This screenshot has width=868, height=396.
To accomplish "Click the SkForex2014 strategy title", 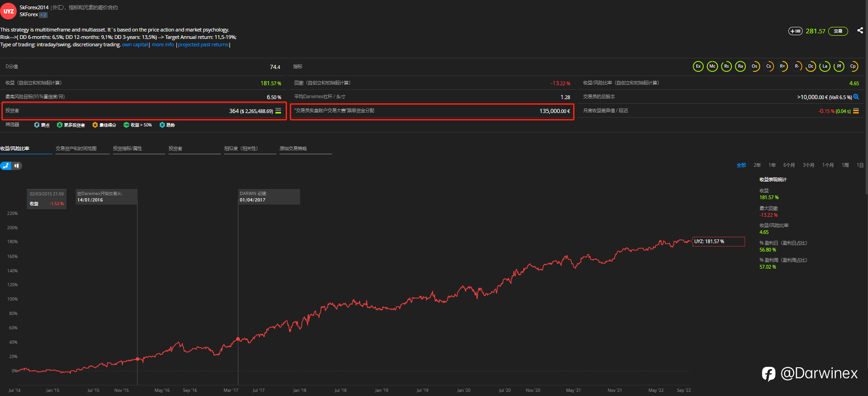I will pyautogui.click(x=34, y=7).
